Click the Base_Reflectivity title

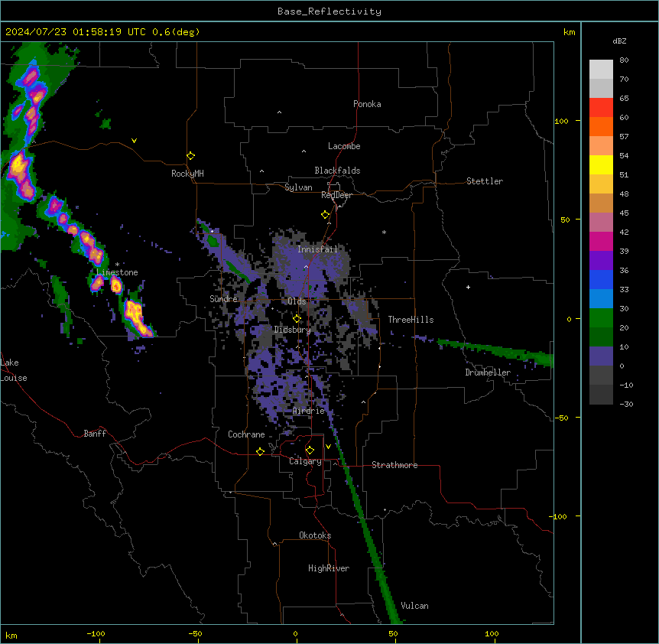[329, 11]
